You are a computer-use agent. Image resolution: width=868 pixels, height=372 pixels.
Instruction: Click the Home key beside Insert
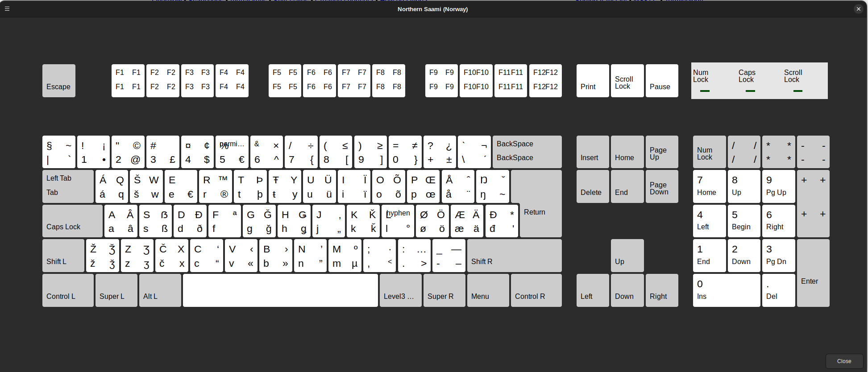pyautogui.click(x=627, y=152)
